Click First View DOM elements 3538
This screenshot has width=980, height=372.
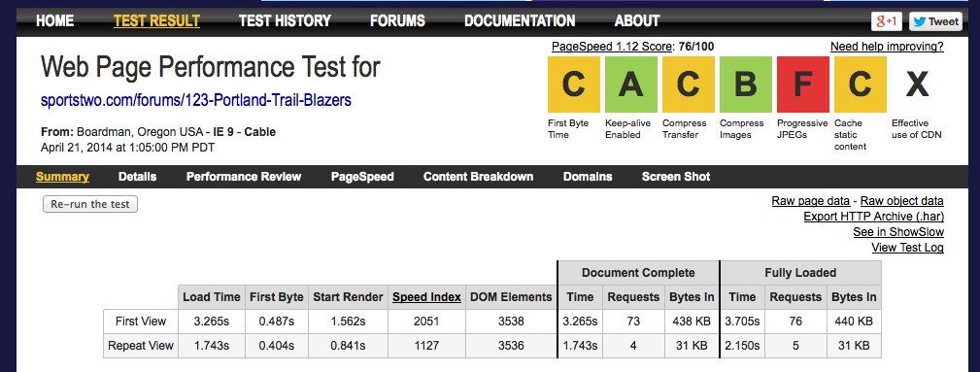(x=511, y=321)
